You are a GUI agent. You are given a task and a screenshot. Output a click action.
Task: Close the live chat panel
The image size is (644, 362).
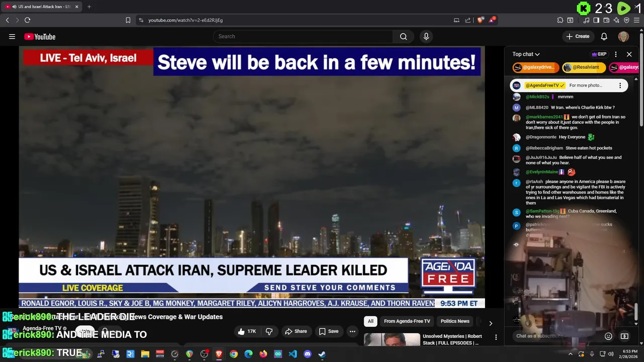pyautogui.click(x=629, y=54)
